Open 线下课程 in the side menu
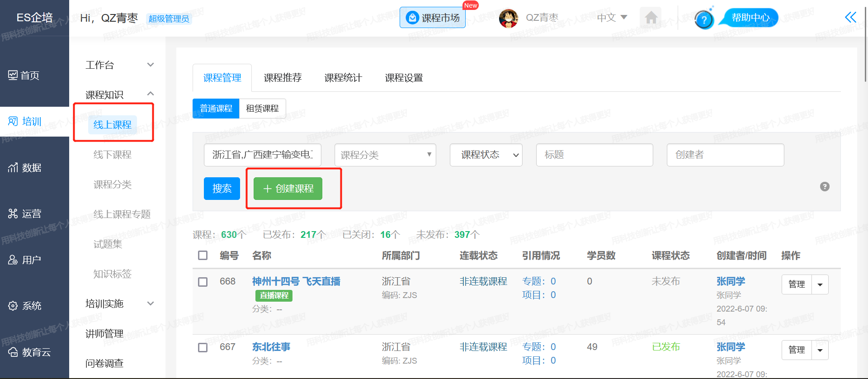The height and width of the screenshot is (379, 868). (113, 155)
